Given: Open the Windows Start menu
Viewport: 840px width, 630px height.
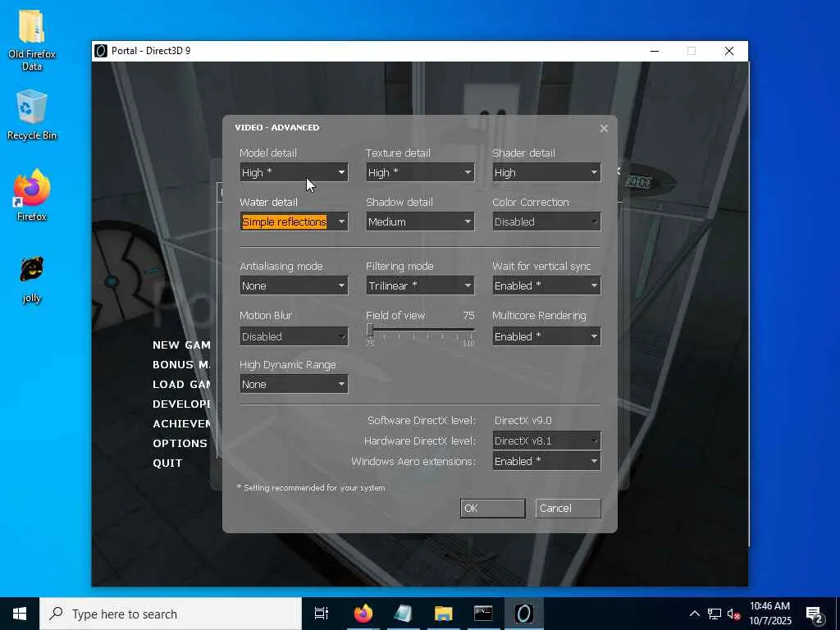Looking at the screenshot, I should click(x=20, y=614).
